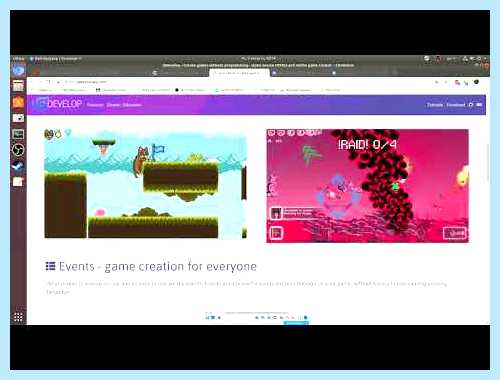Open the clock in the top bar

coord(259,59)
